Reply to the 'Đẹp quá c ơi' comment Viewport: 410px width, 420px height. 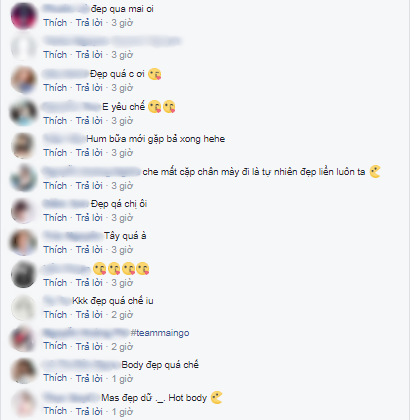coord(89,88)
